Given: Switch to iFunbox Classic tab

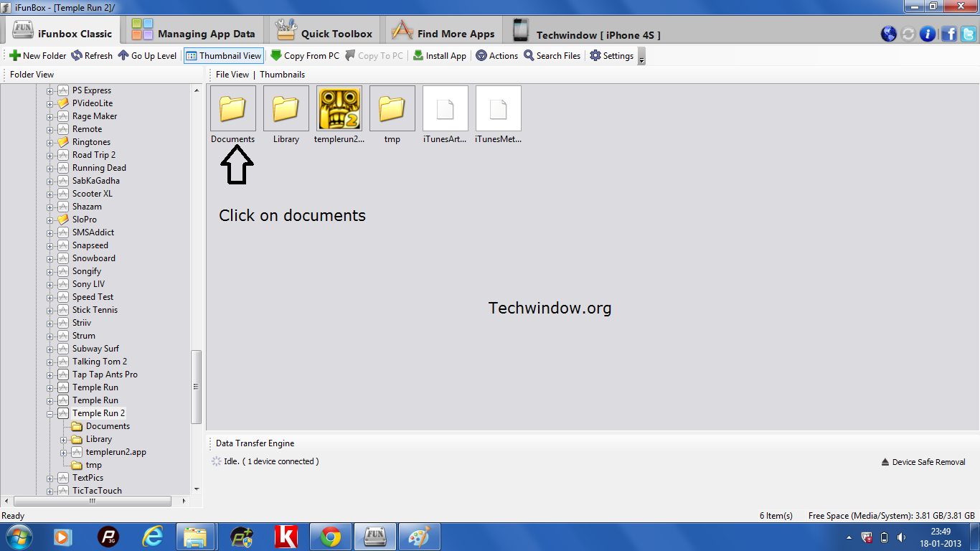Looking at the screenshot, I should [63, 32].
